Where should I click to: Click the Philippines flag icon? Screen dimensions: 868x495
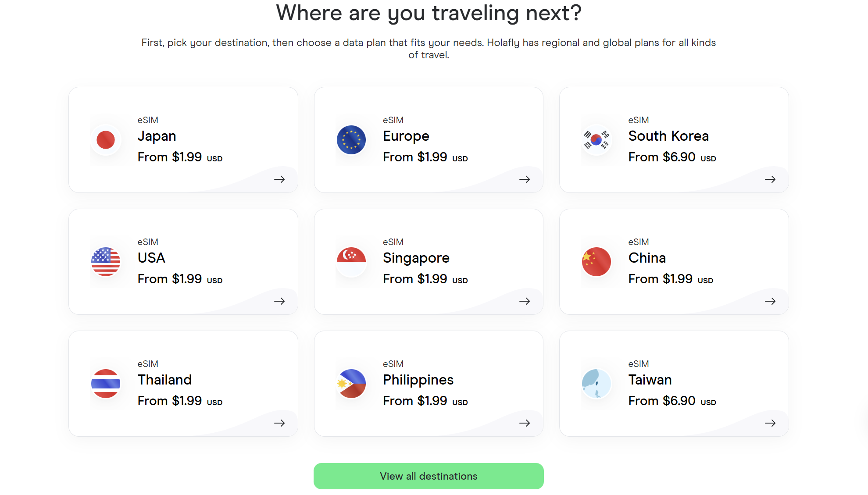tap(351, 384)
